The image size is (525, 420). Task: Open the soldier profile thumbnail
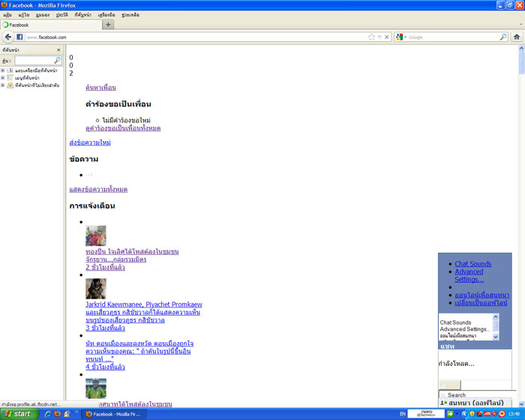[96, 288]
